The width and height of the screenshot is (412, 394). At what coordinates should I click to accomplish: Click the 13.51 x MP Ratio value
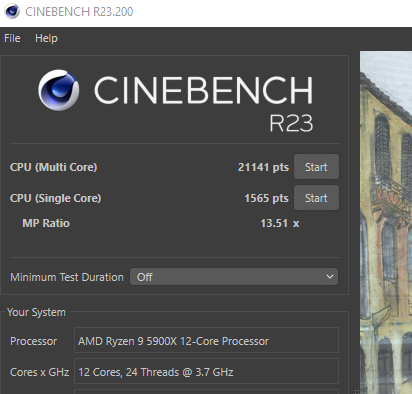[280, 223]
